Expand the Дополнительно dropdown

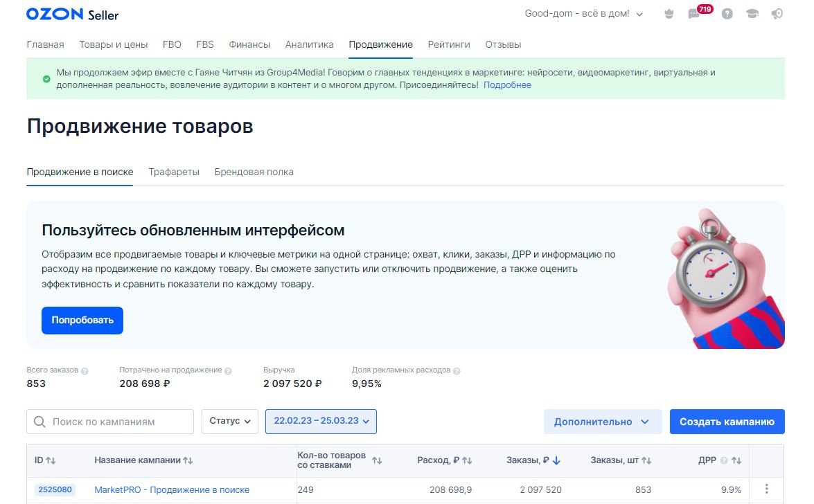(x=603, y=422)
